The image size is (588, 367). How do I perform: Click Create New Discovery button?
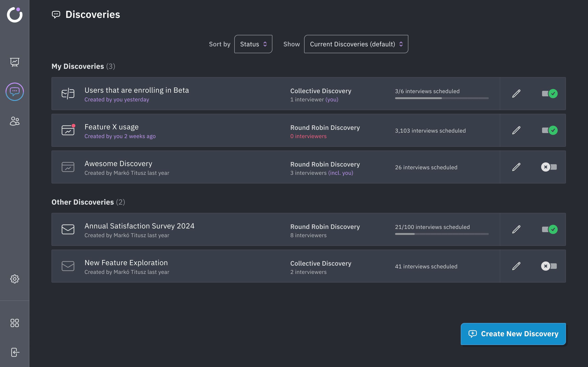click(513, 334)
